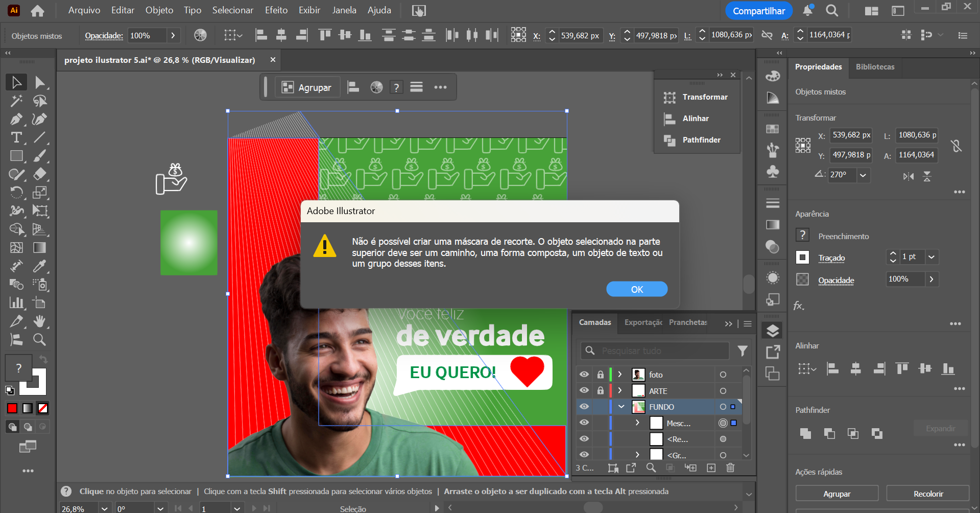Screen dimensions: 980x513
Task: Click the Pesquisar tudo search field
Action: pyautogui.click(x=655, y=351)
